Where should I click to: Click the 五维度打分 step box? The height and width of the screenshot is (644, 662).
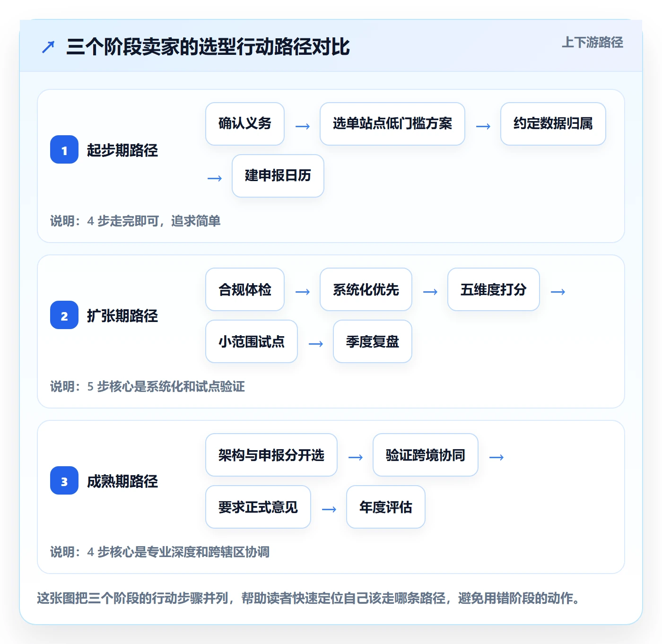(494, 289)
